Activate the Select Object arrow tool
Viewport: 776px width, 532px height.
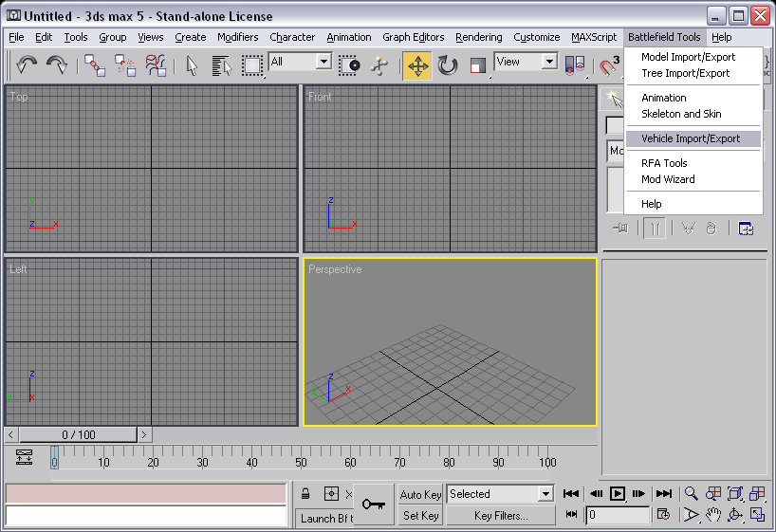192,65
